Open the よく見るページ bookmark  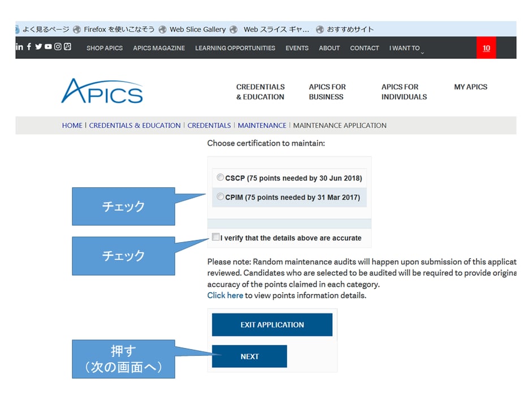pos(42,29)
